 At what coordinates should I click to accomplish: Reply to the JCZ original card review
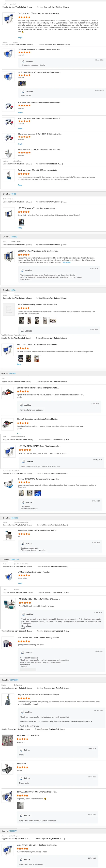point(20,583)
